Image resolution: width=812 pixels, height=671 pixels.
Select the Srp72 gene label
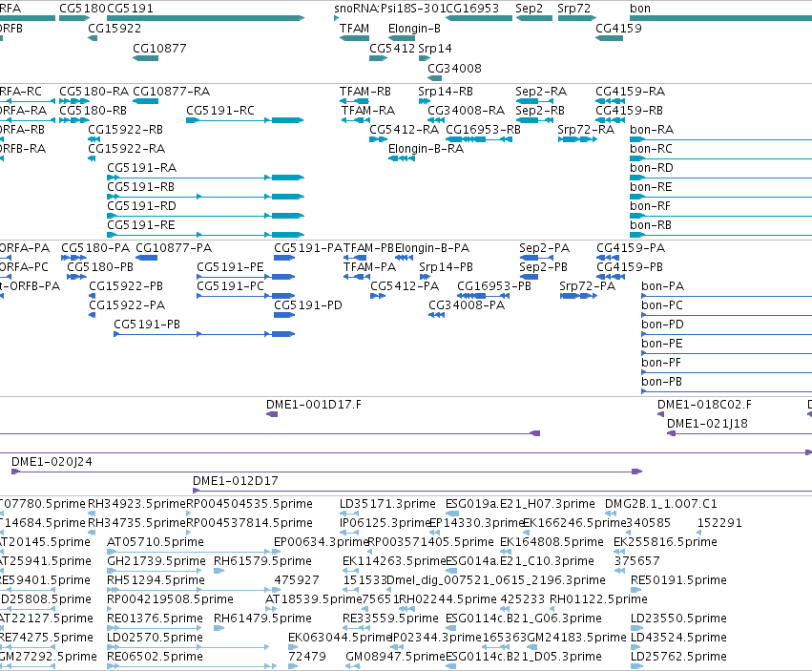tap(573, 9)
